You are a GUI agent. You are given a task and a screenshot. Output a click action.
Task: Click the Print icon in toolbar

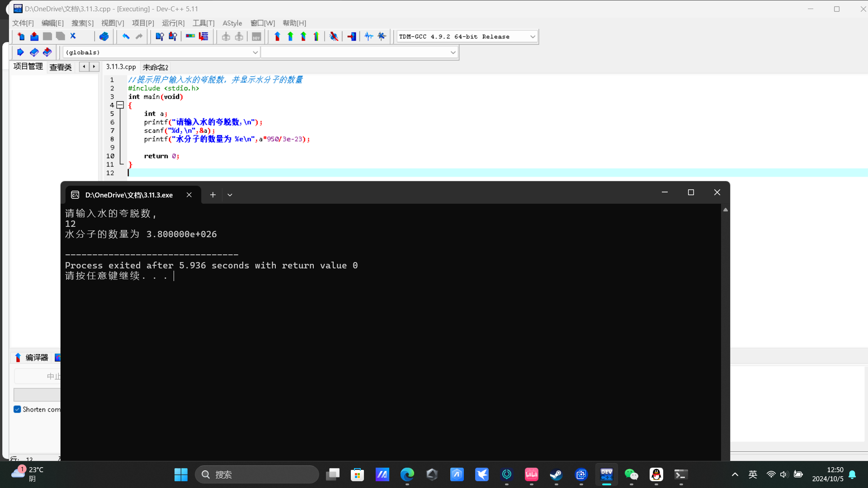pyautogui.click(x=104, y=37)
